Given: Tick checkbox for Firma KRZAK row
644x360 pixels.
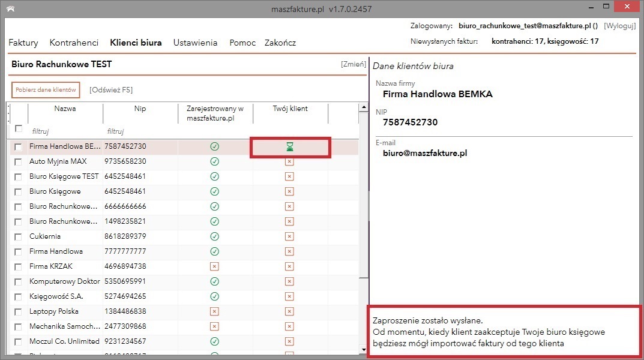Looking at the screenshot, I should click(x=18, y=267).
